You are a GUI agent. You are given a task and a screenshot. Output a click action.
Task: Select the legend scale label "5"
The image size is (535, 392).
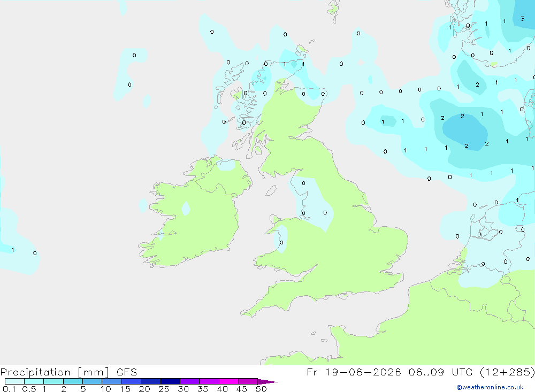coord(83,389)
